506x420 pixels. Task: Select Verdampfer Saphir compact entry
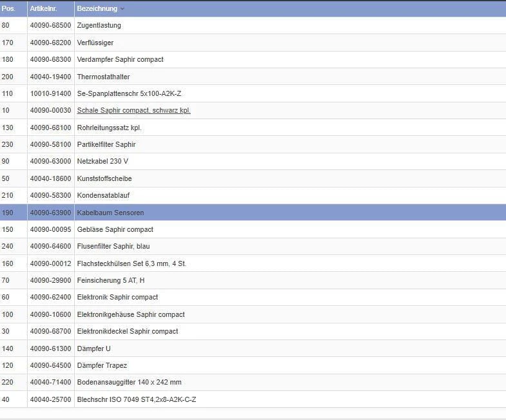pos(120,59)
